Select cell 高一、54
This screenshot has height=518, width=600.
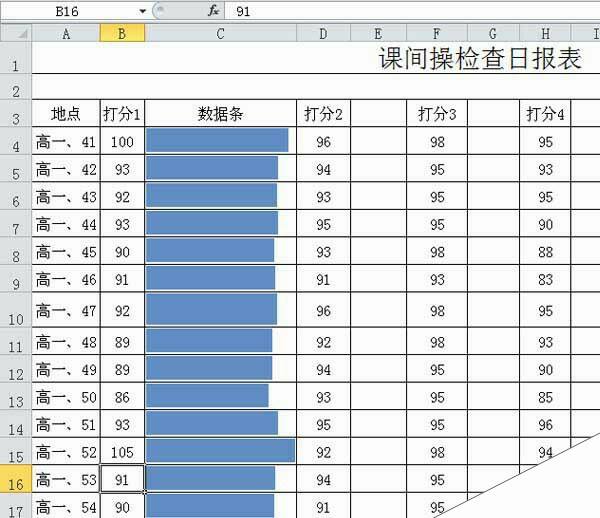pyautogui.click(x=66, y=506)
